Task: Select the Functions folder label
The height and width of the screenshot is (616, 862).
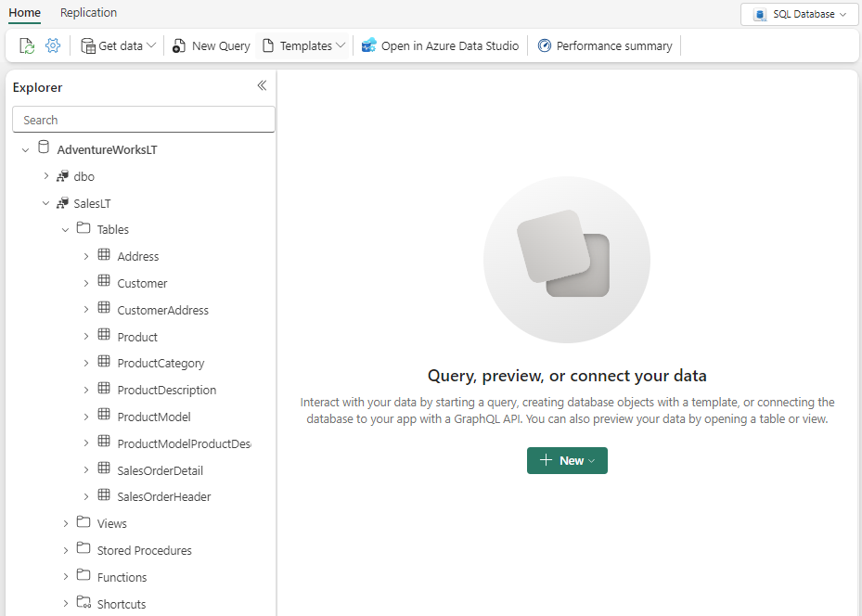Action: [x=122, y=578]
